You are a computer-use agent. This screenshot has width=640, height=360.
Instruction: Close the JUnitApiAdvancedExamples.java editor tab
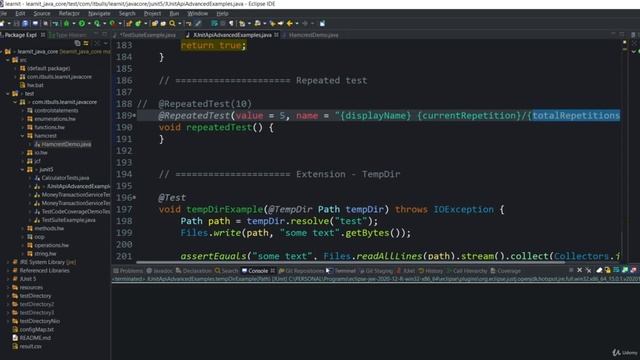(x=276, y=35)
